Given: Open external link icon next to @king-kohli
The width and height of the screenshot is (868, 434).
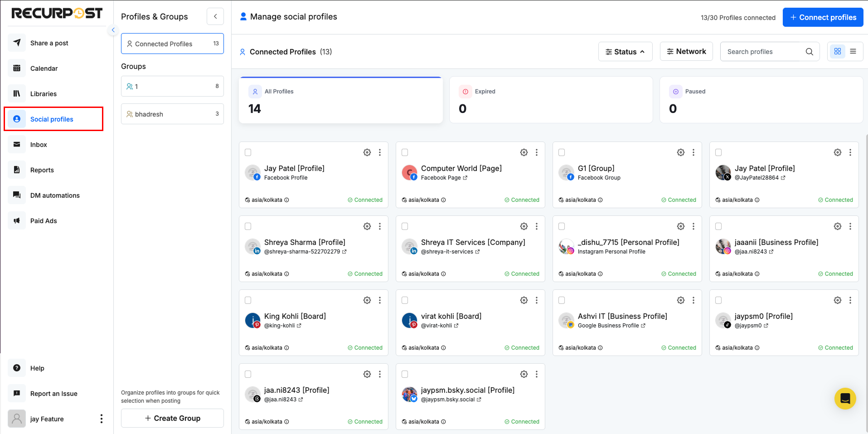Looking at the screenshot, I should (x=299, y=326).
